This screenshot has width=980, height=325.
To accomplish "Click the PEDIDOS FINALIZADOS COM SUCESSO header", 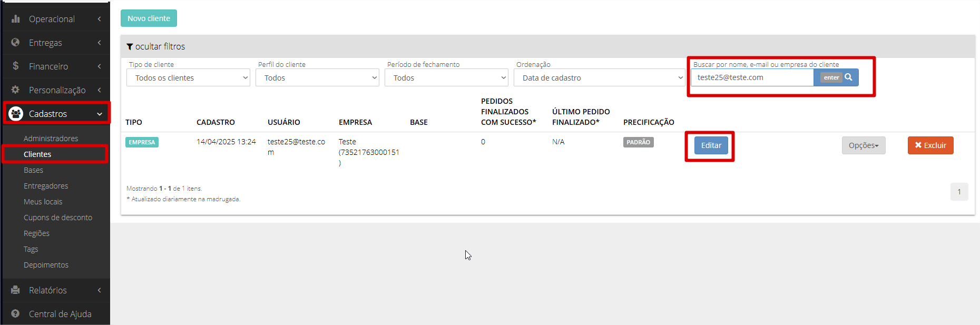I will pyautogui.click(x=508, y=112).
